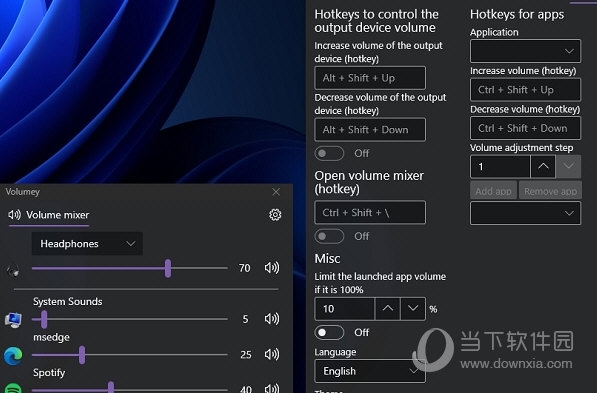Toggle Limit launched app volume switch

[329, 332]
